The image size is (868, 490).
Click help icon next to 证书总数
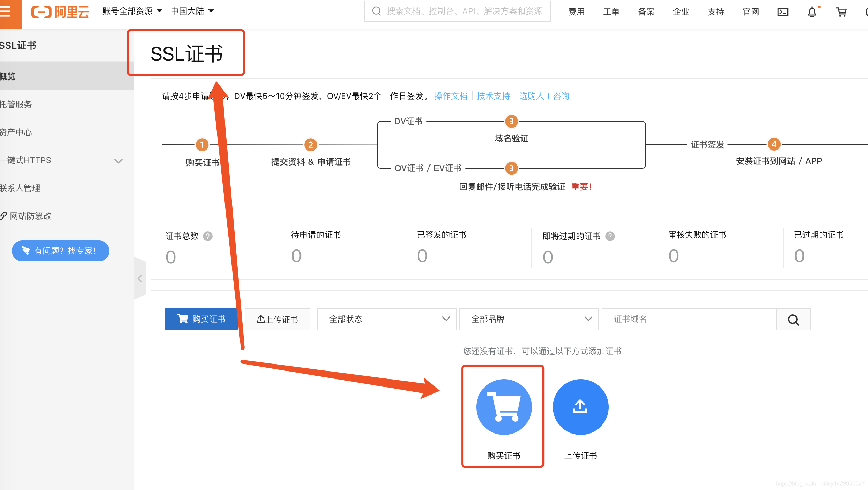208,236
